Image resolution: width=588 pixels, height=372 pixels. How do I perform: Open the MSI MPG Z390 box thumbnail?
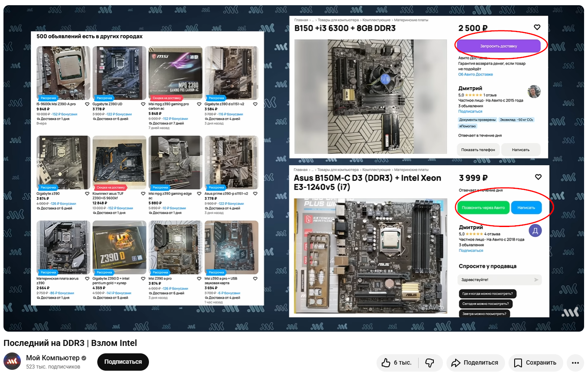click(x=175, y=73)
